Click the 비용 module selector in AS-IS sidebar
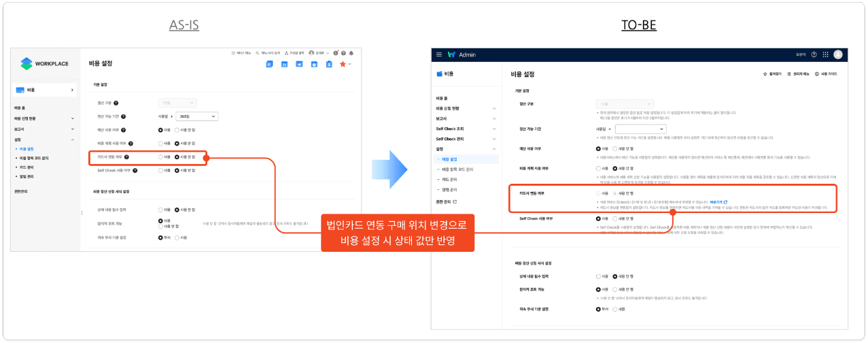Image resolution: width=868 pixels, height=343 pixels. [x=45, y=90]
